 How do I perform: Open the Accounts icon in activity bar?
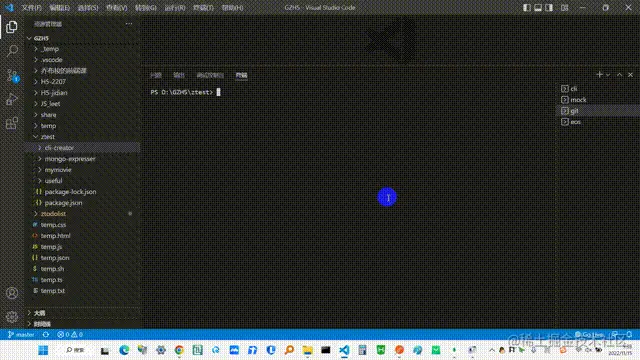pyautogui.click(x=12, y=293)
